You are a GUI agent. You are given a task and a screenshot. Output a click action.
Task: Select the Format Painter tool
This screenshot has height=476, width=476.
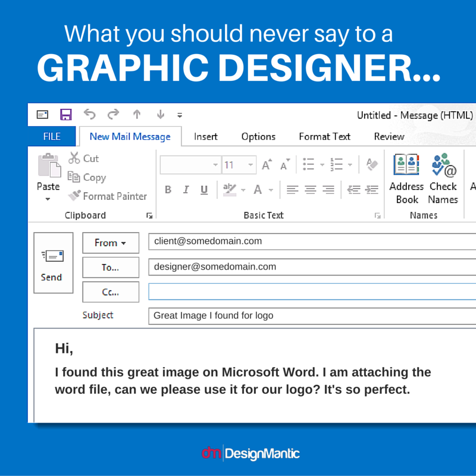pos(108,196)
